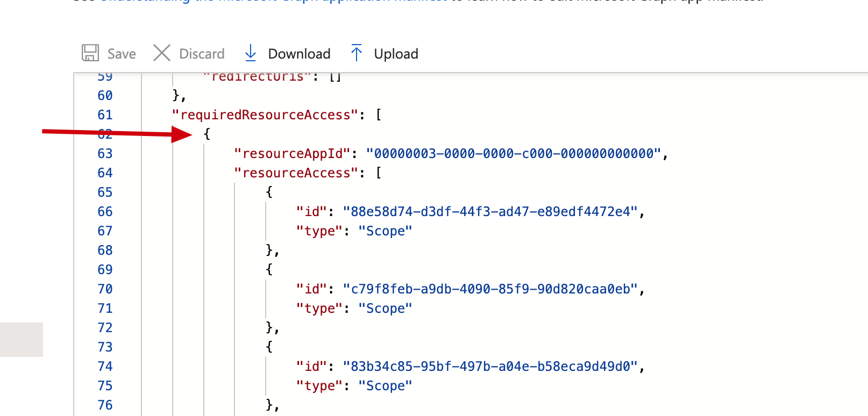Choose the Upload text label
The image size is (868, 416).
pos(396,54)
